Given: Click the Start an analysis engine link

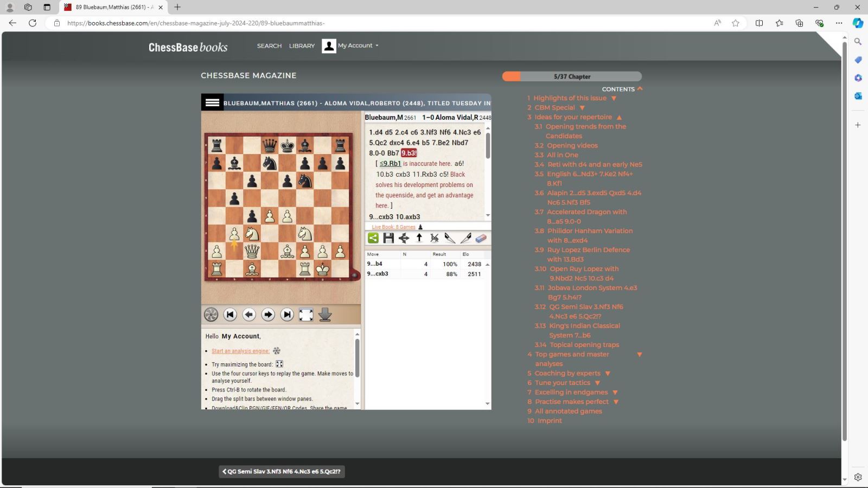Looking at the screenshot, I should click(x=240, y=351).
